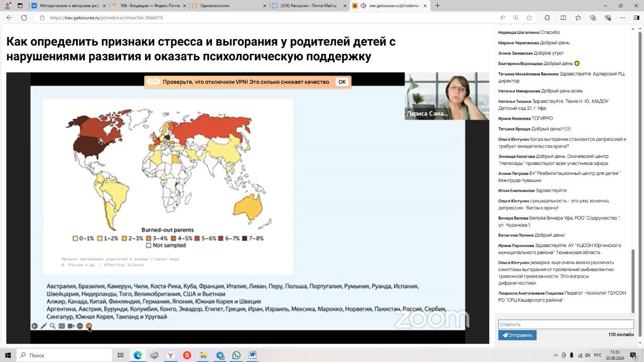Click the CC subtitles icon on slide
644x362 pixels.
tap(61, 326)
